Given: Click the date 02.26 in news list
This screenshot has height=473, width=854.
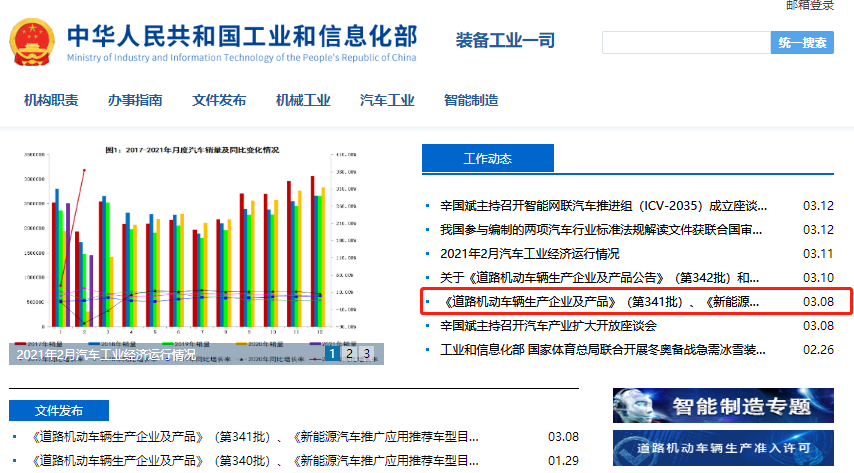Looking at the screenshot, I should click(818, 350).
